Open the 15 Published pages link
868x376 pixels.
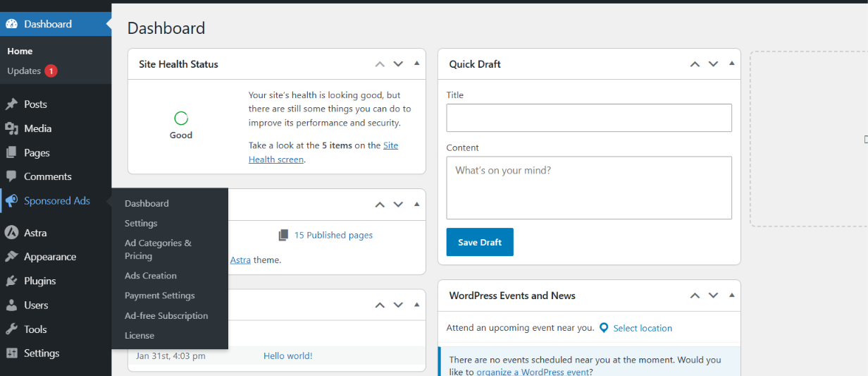coord(333,235)
